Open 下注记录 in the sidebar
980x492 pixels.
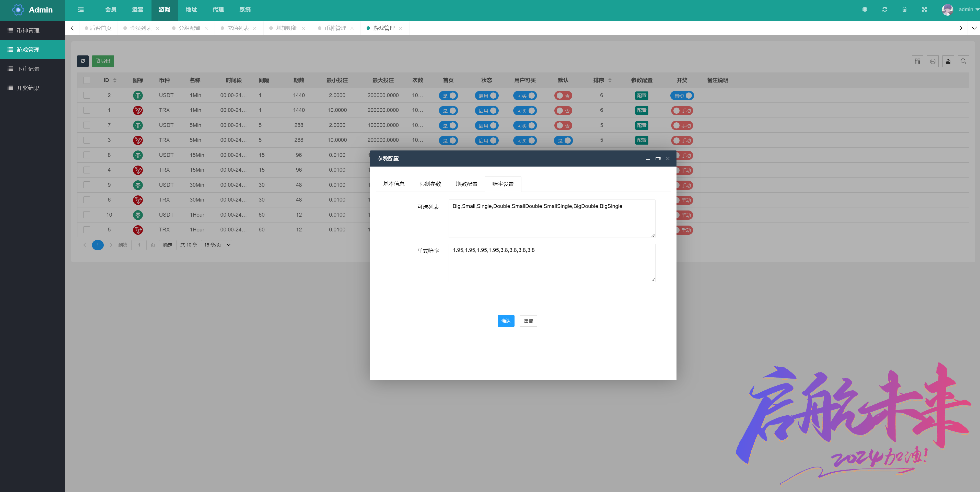click(x=32, y=69)
